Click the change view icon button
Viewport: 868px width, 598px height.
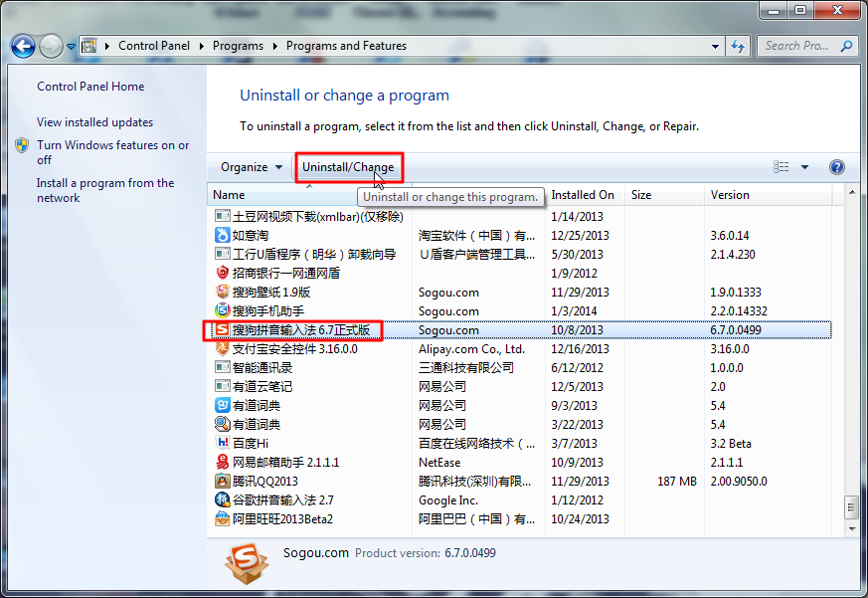(x=781, y=167)
